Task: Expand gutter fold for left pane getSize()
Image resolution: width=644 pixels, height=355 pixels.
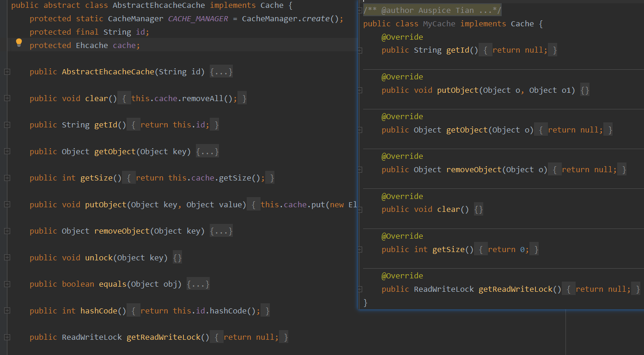Action: click(7, 178)
